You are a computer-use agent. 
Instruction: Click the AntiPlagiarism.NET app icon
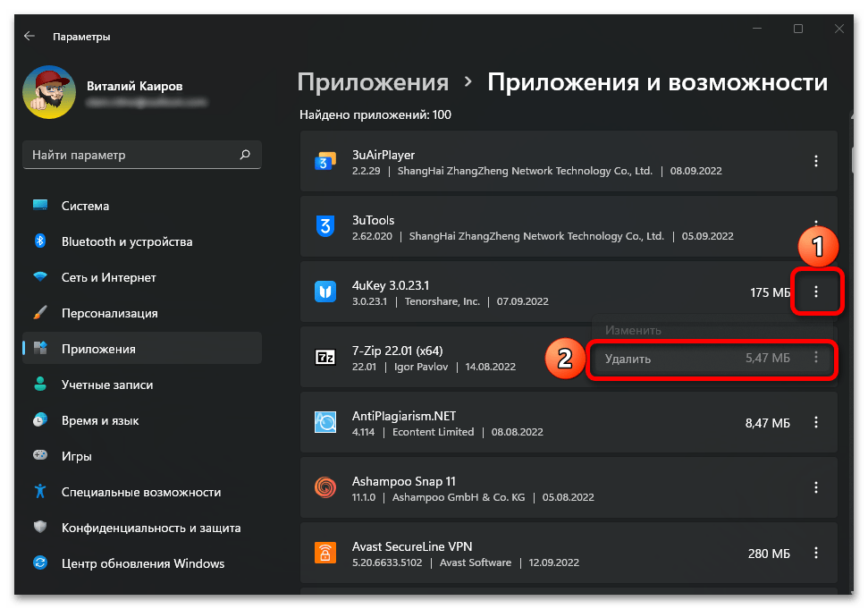[325, 422]
